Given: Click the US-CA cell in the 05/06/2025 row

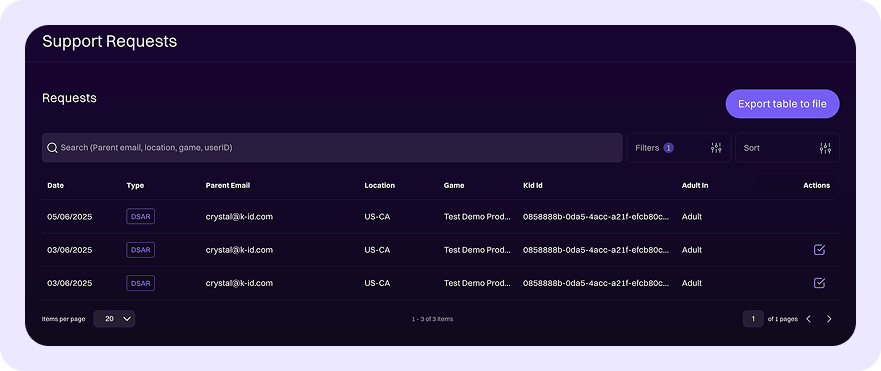Looking at the screenshot, I should pos(377,216).
